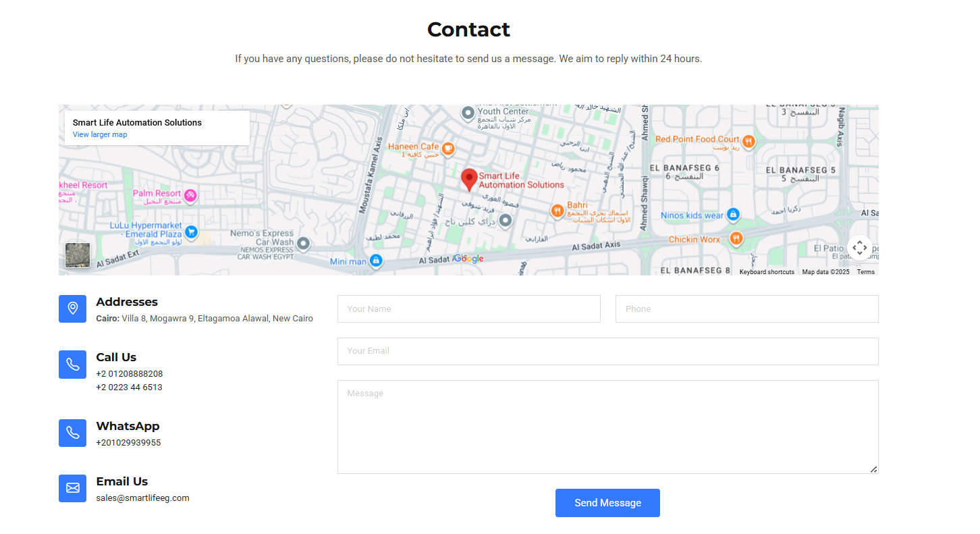This screenshot has height=534, width=980.
Task: Click the WhatsApp phone icon
Action: [72, 433]
